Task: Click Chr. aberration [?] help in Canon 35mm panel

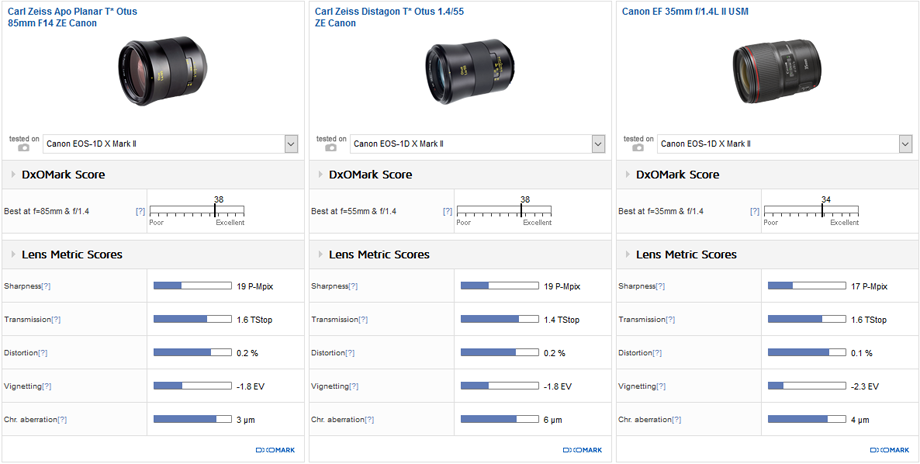Action: [x=677, y=420]
